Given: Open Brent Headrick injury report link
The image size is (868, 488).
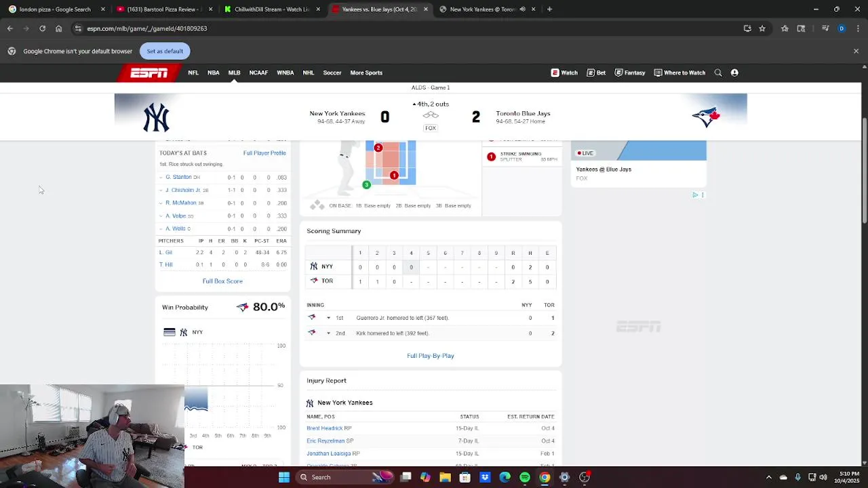Looking at the screenshot, I should click(x=324, y=428).
